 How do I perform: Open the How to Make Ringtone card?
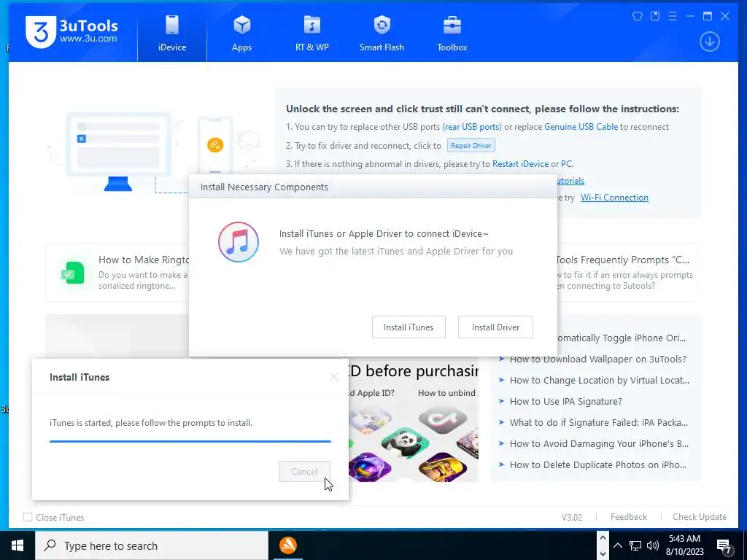pyautogui.click(x=117, y=273)
